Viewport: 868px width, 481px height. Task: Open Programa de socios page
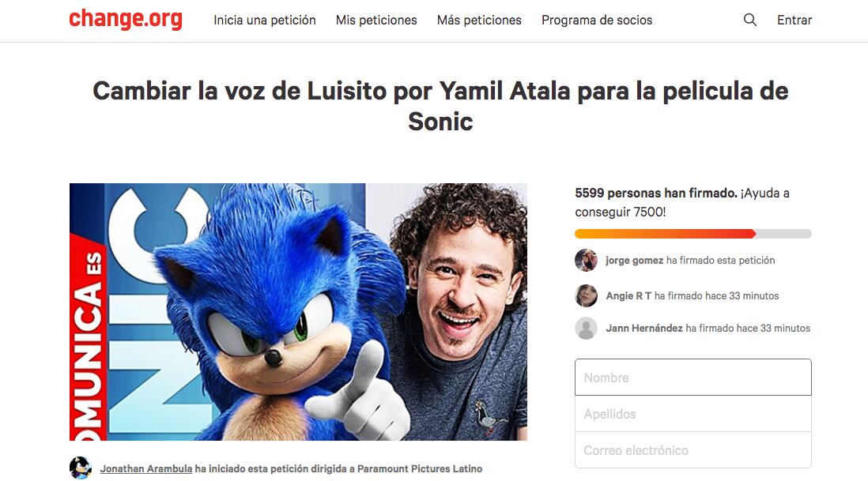click(x=597, y=20)
